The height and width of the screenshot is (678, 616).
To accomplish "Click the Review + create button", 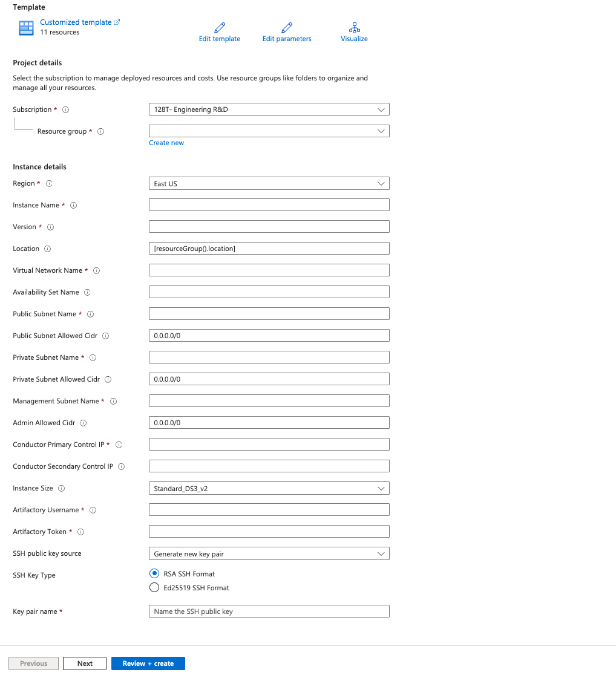I will coord(148,663).
